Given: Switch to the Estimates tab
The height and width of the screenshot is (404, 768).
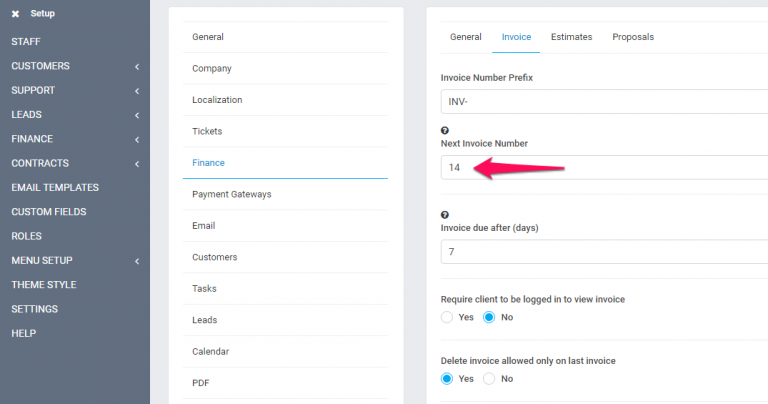Looking at the screenshot, I should point(572,37).
